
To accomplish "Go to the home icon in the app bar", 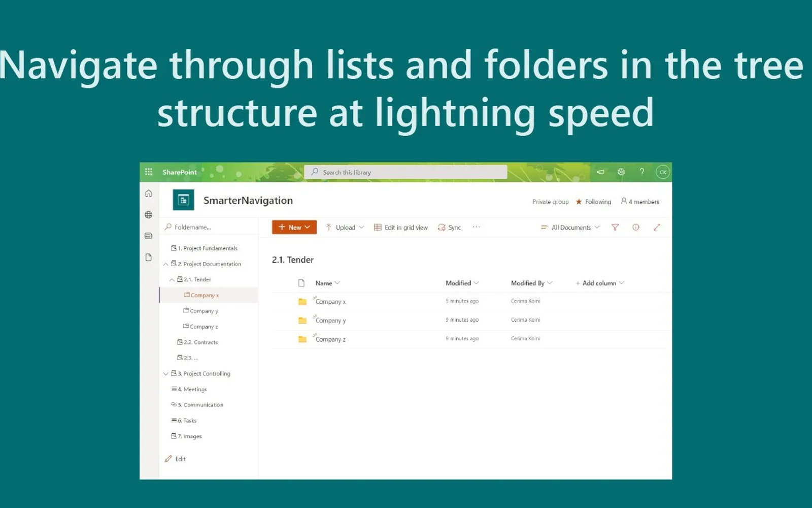I will [149, 193].
